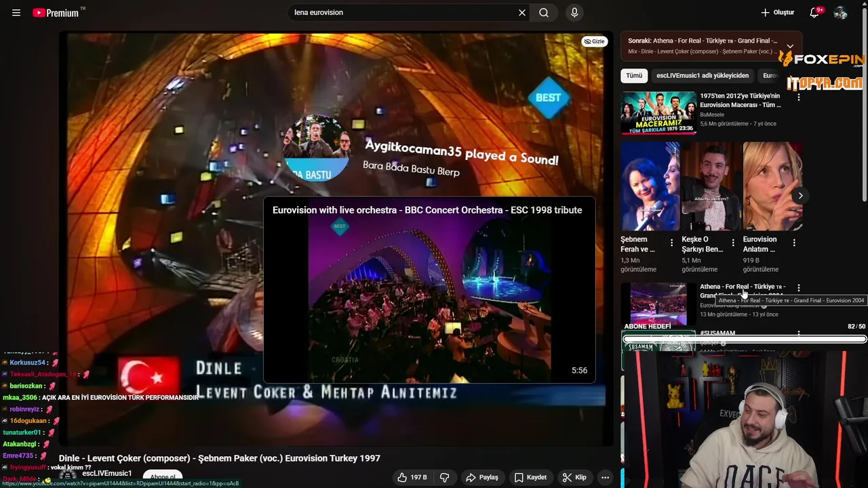Select escLIVEmusic1 adlı yükleyiciden chip
This screenshot has width=868, height=488.
703,76
